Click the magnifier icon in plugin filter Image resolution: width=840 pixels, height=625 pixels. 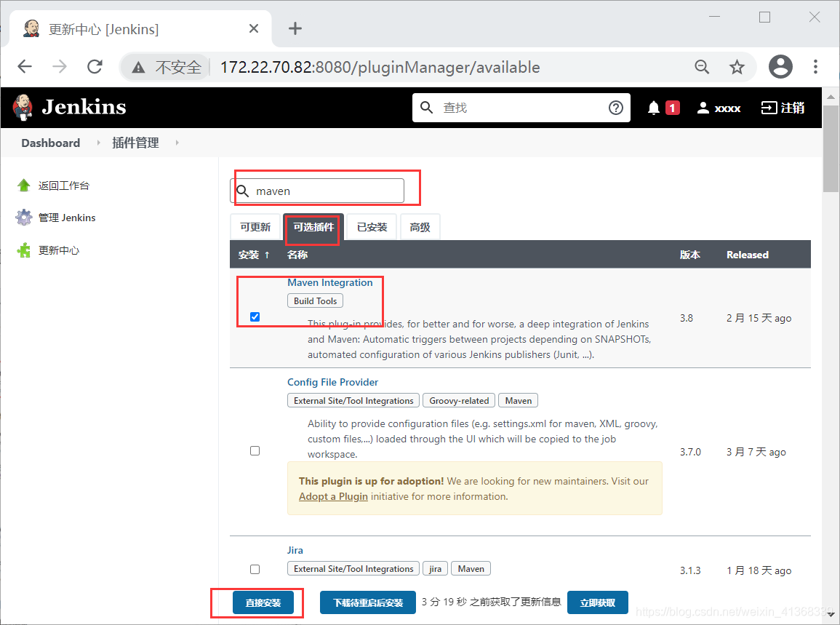243,191
